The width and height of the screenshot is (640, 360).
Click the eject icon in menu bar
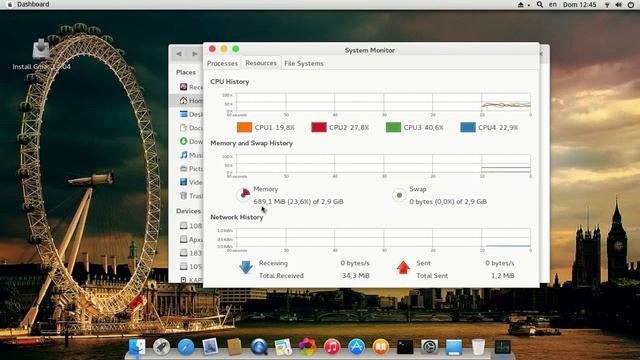[521, 4]
